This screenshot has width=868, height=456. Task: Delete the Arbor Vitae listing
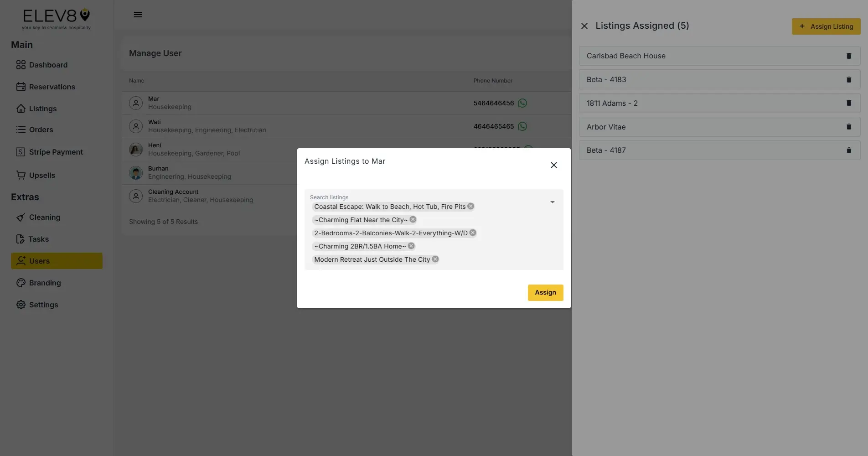pyautogui.click(x=849, y=127)
